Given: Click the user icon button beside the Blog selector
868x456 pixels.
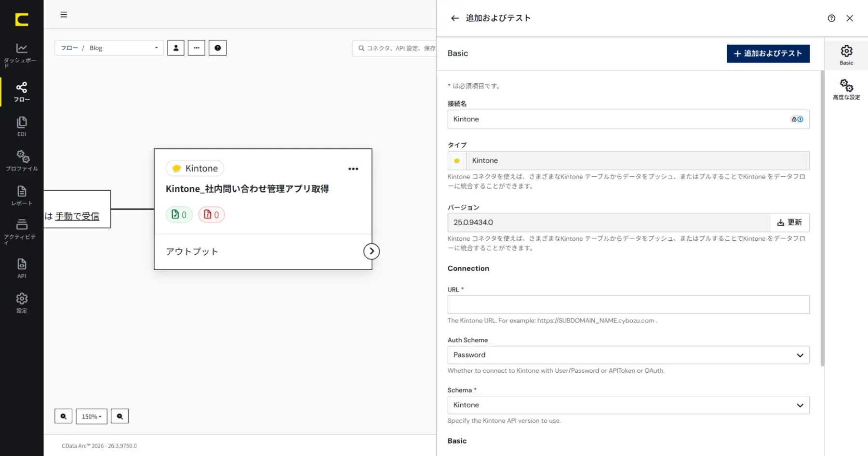Looking at the screenshot, I should click(x=176, y=48).
